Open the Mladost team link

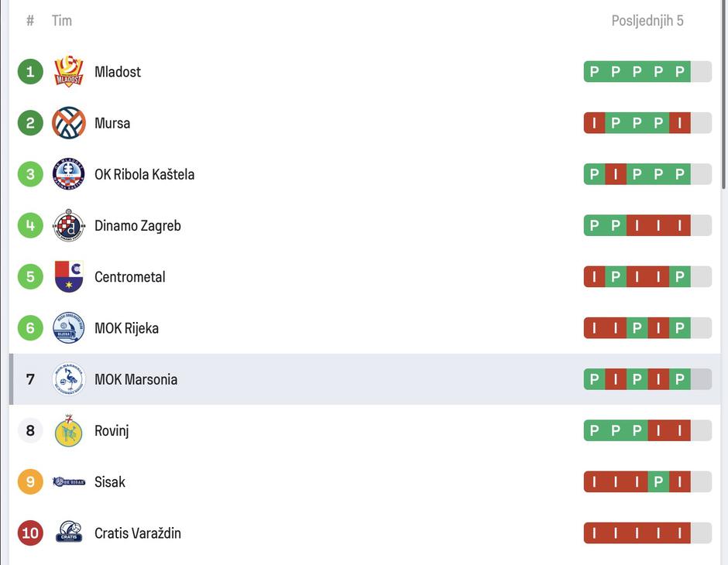pyautogui.click(x=118, y=72)
